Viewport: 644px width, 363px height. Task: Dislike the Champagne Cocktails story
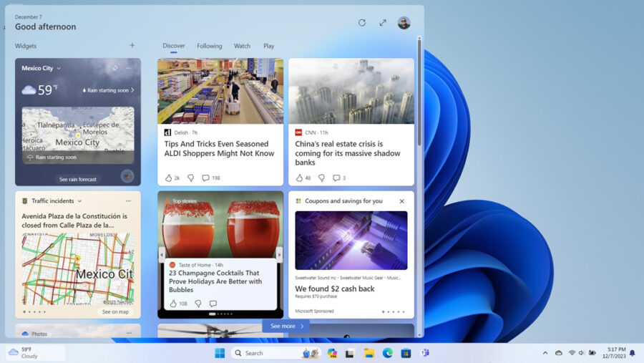tap(198, 304)
